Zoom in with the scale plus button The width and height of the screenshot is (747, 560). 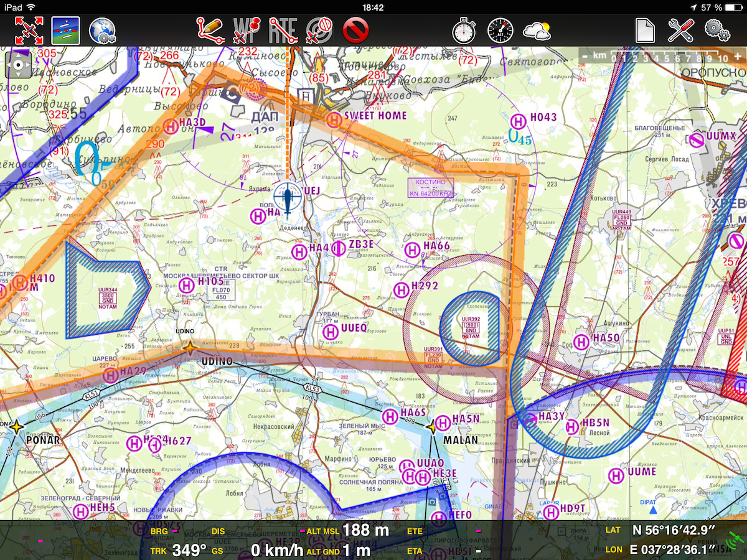click(737, 57)
